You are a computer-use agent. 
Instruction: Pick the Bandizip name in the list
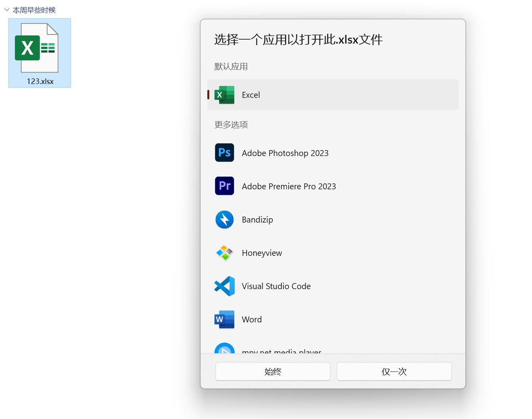pyautogui.click(x=257, y=220)
